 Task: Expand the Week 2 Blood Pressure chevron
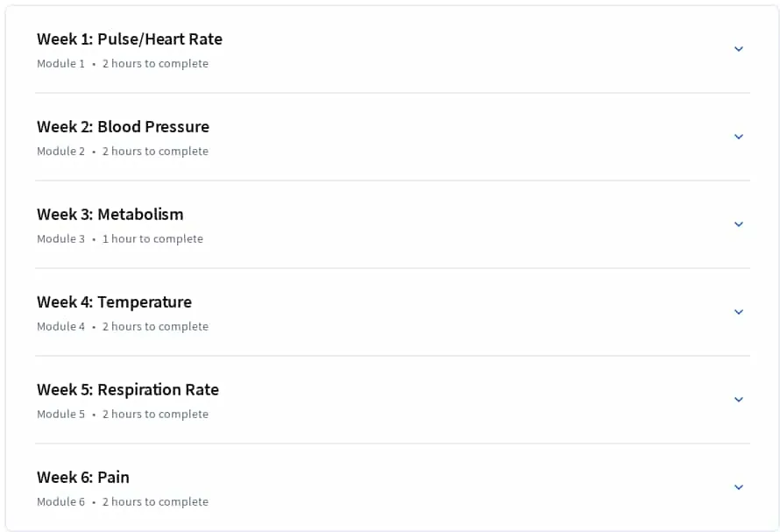[x=739, y=137]
